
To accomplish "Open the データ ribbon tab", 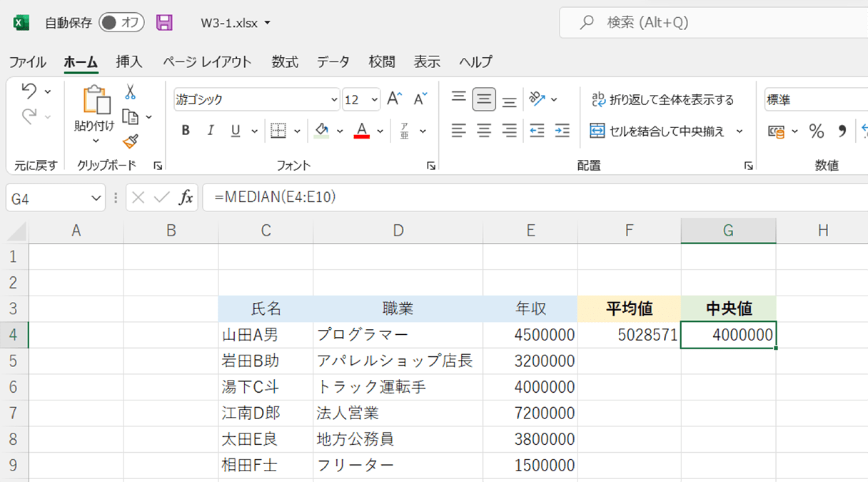I will 333,62.
